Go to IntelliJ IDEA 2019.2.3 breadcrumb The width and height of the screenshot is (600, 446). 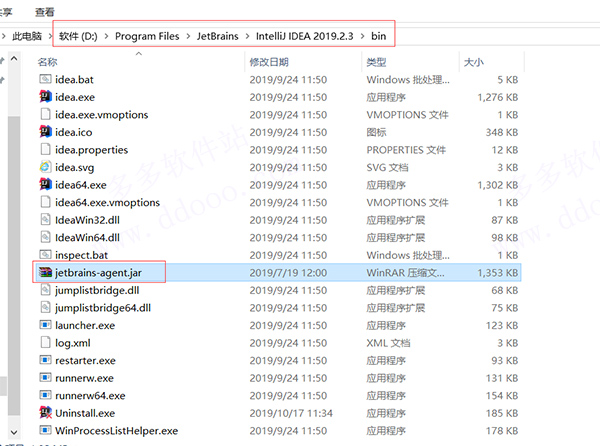click(x=305, y=36)
